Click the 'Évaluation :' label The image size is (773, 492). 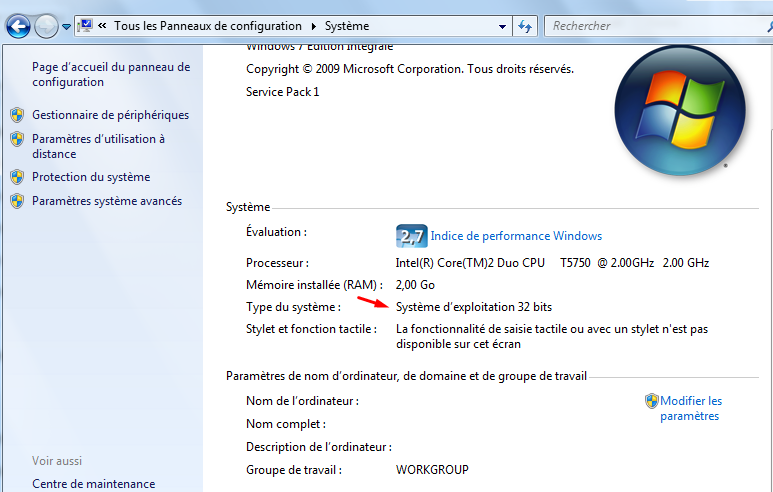277,232
